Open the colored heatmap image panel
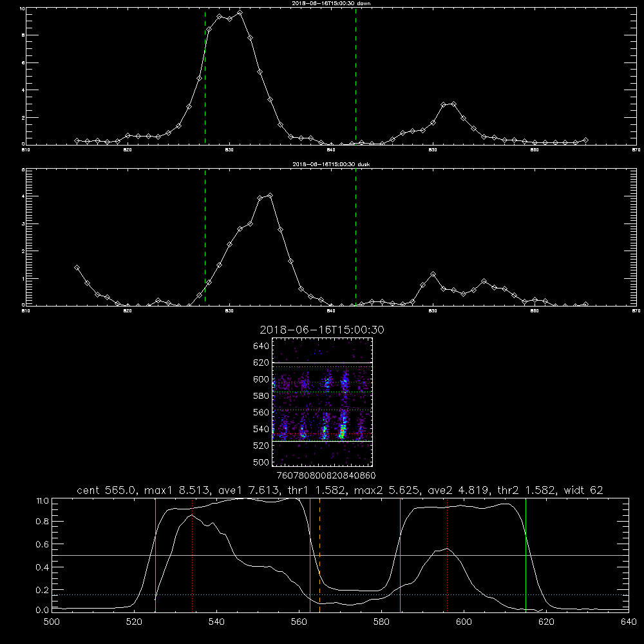 [323, 402]
